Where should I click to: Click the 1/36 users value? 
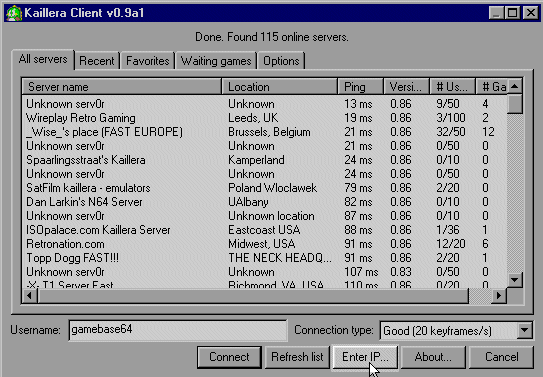click(x=448, y=230)
